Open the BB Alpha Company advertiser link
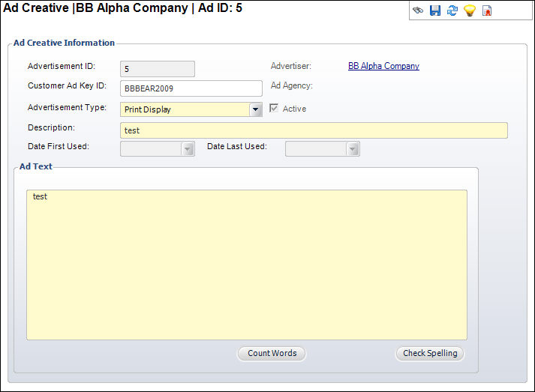Image resolution: width=535 pixels, height=392 pixels. [383, 66]
